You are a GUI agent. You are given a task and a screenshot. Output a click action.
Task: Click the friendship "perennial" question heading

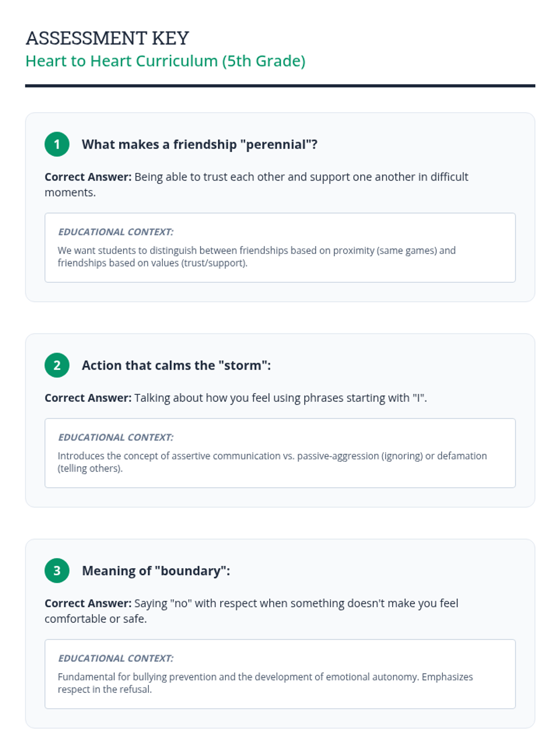coord(199,144)
